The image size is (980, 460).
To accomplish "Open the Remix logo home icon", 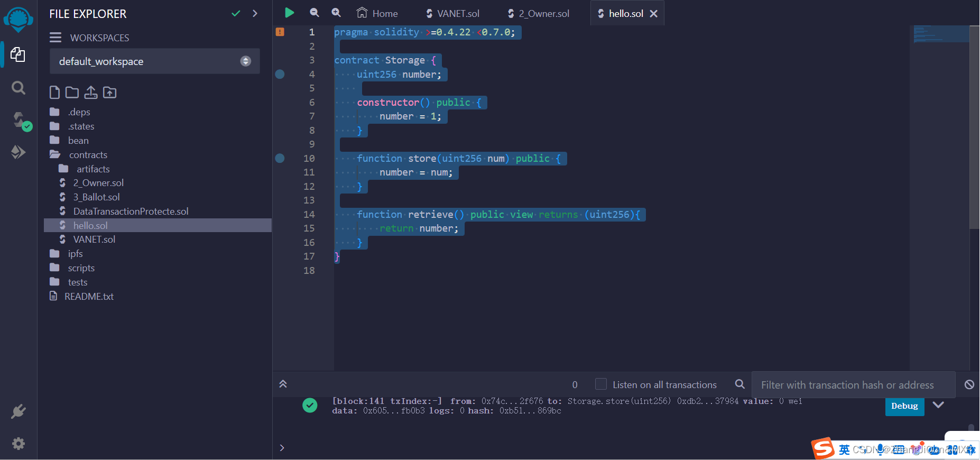I will click(x=19, y=20).
